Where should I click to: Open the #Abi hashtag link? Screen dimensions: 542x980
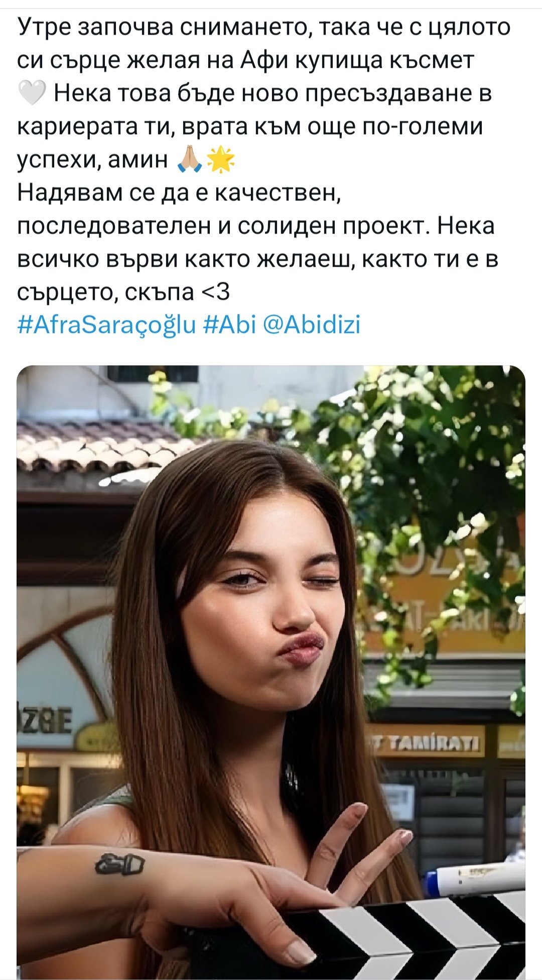pos(230,324)
